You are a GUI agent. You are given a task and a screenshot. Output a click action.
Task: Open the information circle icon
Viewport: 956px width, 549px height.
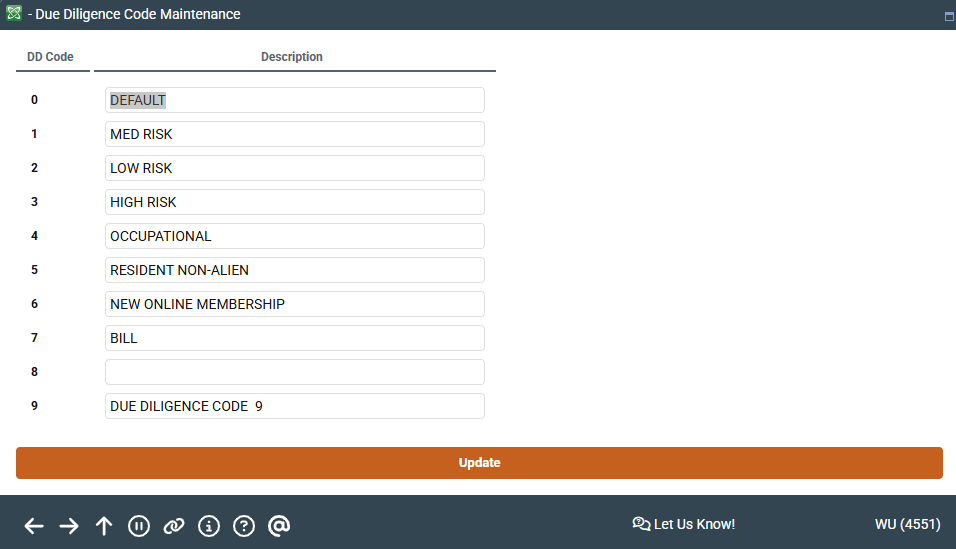click(x=209, y=526)
